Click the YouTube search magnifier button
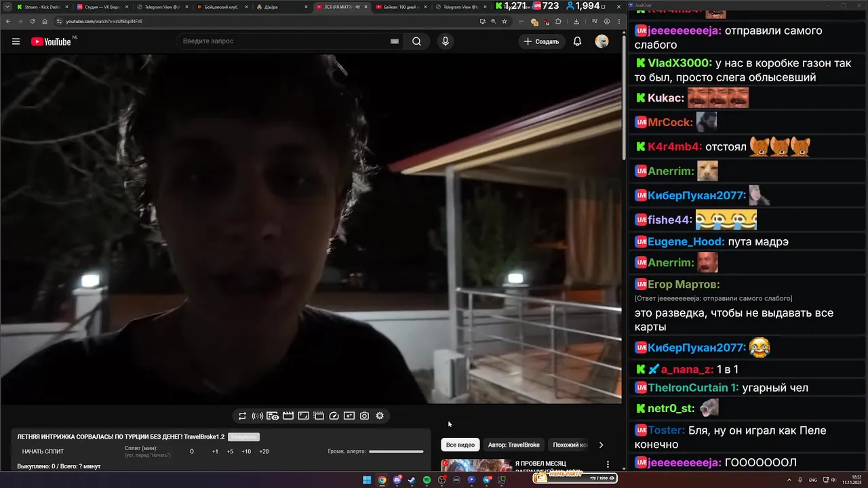Image resolution: width=868 pixels, height=488 pixels. click(416, 41)
